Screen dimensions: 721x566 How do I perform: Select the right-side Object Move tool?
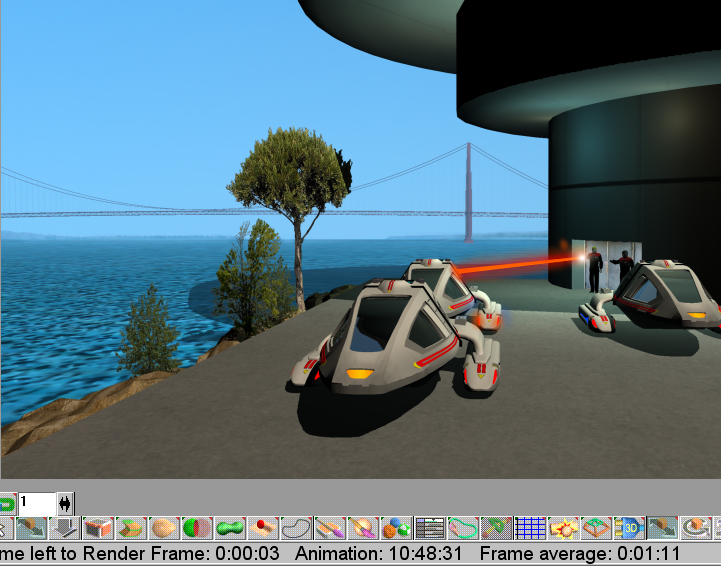click(662, 528)
